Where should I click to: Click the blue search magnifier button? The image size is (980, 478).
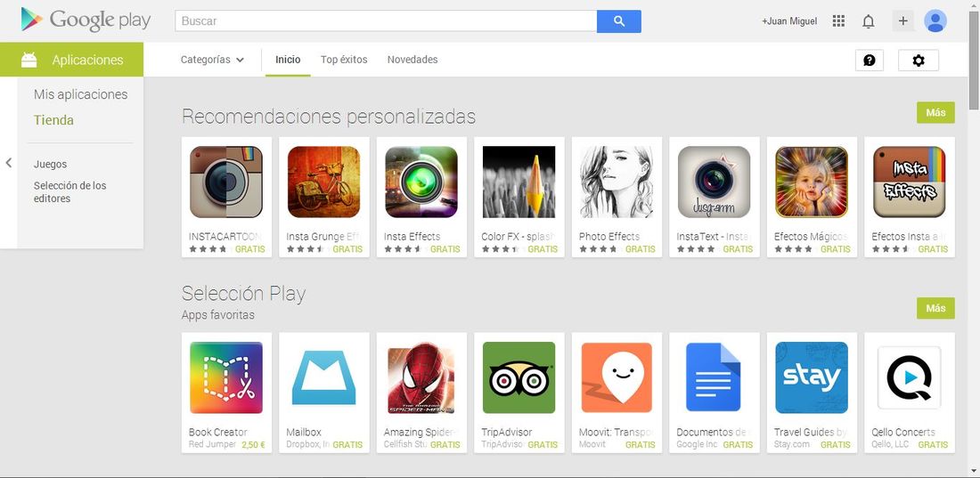tap(619, 21)
